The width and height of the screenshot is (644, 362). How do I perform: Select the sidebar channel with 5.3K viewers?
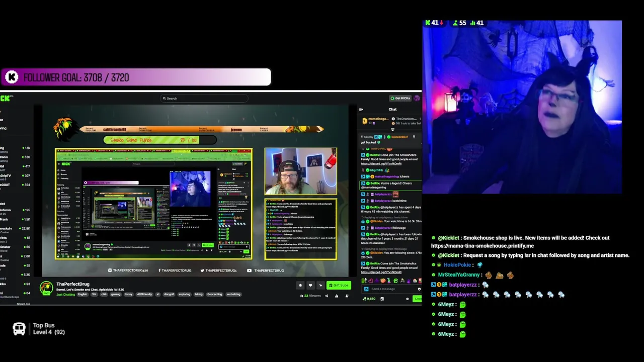(x=15, y=274)
